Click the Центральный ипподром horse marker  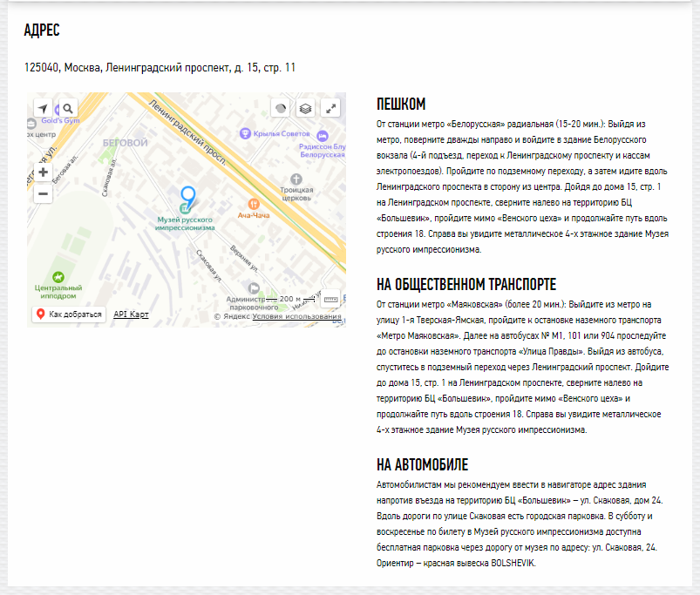(58, 277)
